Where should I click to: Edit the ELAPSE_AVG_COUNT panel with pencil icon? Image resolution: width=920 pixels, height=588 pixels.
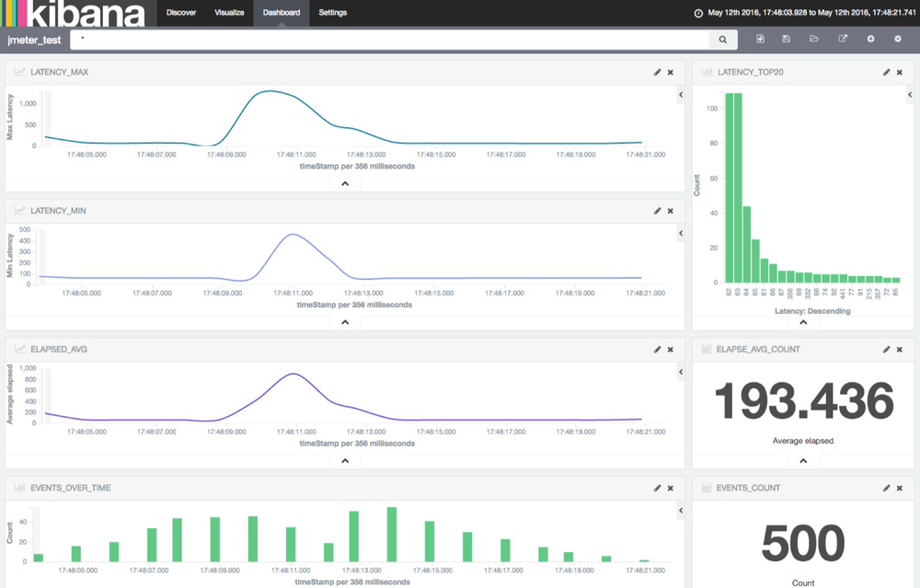click(x=886, y=349)
